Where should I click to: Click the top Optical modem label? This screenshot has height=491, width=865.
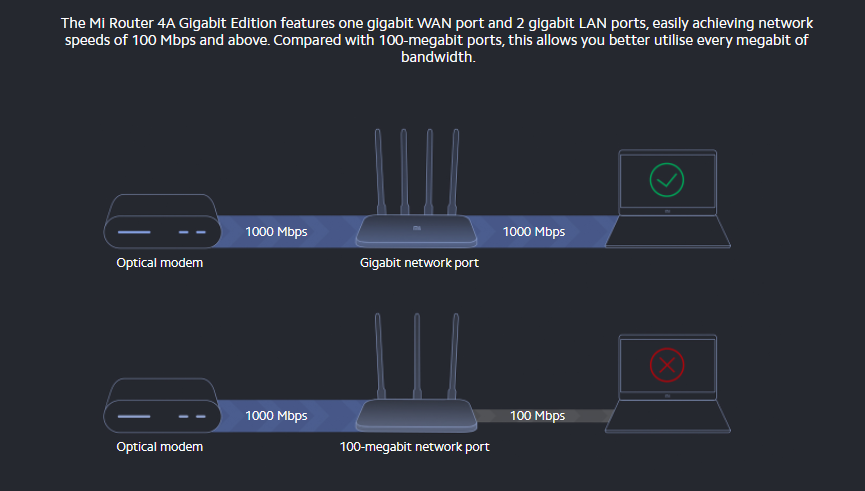pos(159,263)
